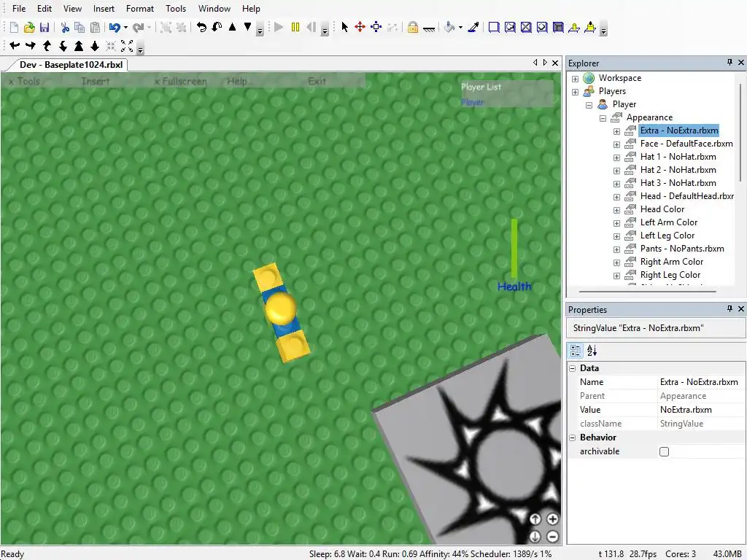Collapse the Appearance node

603,118
